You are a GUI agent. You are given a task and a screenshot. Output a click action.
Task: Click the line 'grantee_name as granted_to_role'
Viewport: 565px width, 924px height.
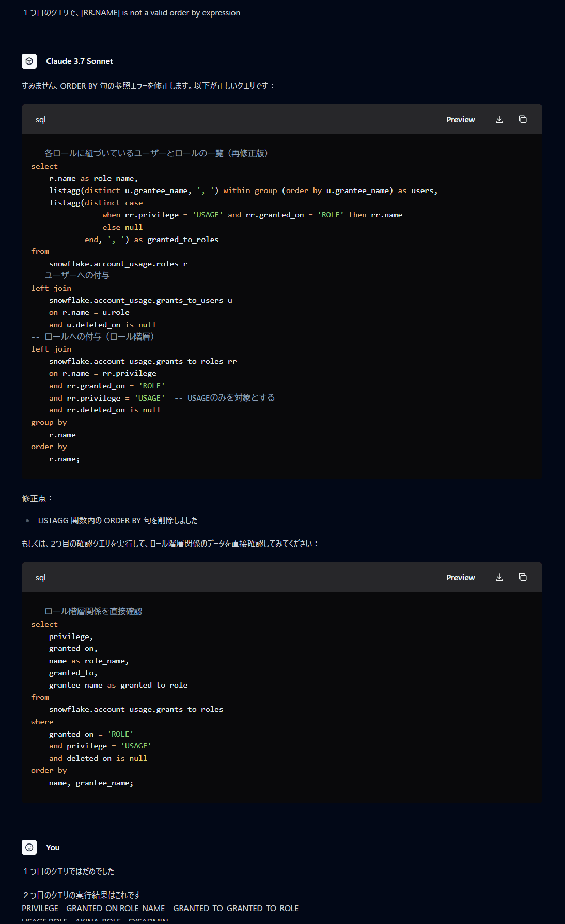tap(118, 685)
